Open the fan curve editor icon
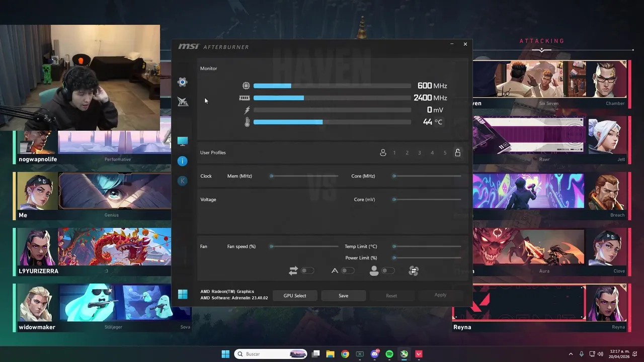 [x=414, y=270]
